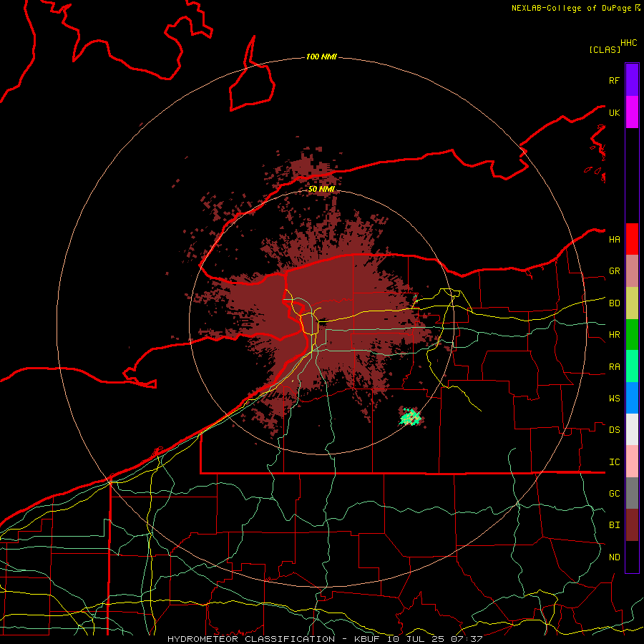Click the "ND" legend label
The height and width of the screenshot is (644, 644).
(x=614, y=557)
